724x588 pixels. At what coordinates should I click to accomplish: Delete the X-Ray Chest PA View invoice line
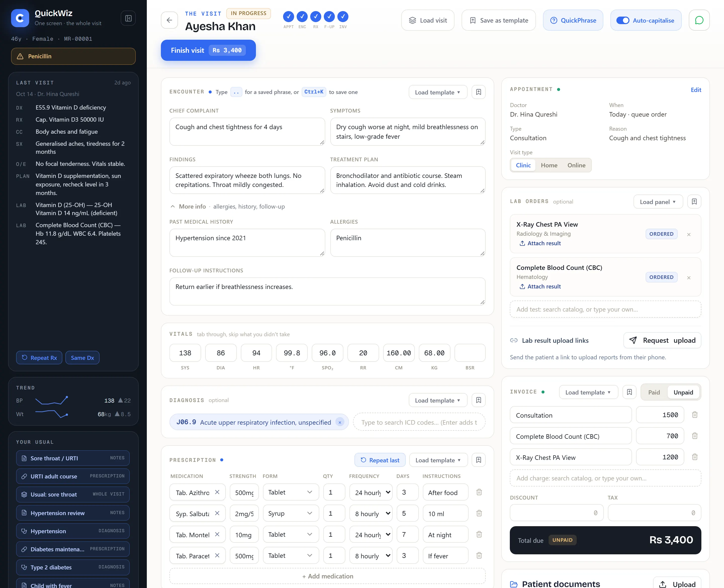[695, 457]
